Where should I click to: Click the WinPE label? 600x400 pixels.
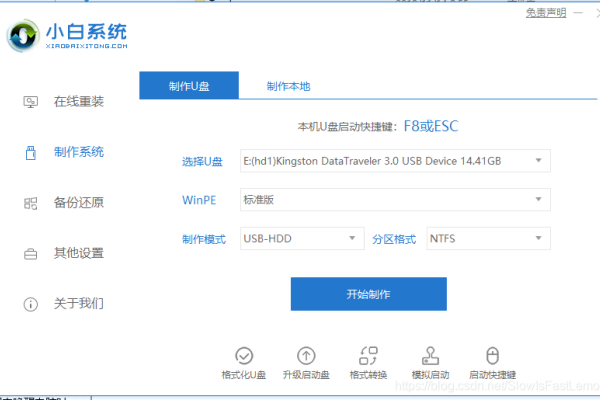click(199, 200)
